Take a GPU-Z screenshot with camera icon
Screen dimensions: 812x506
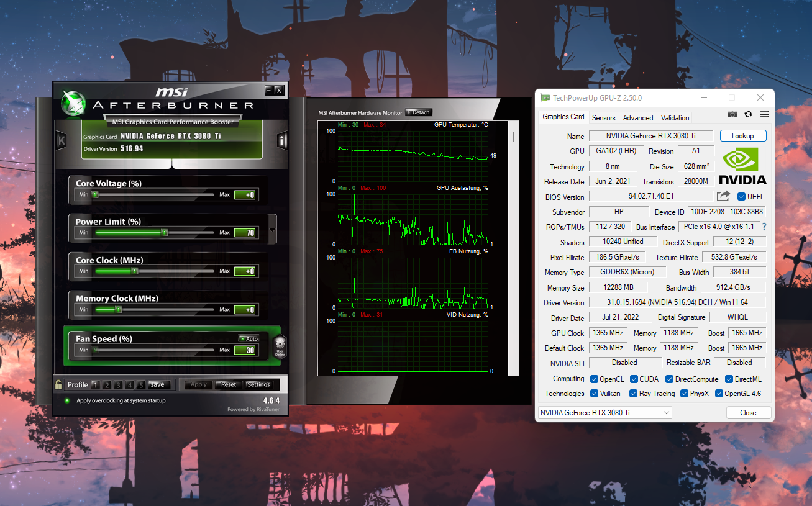(x=732, y=114)
